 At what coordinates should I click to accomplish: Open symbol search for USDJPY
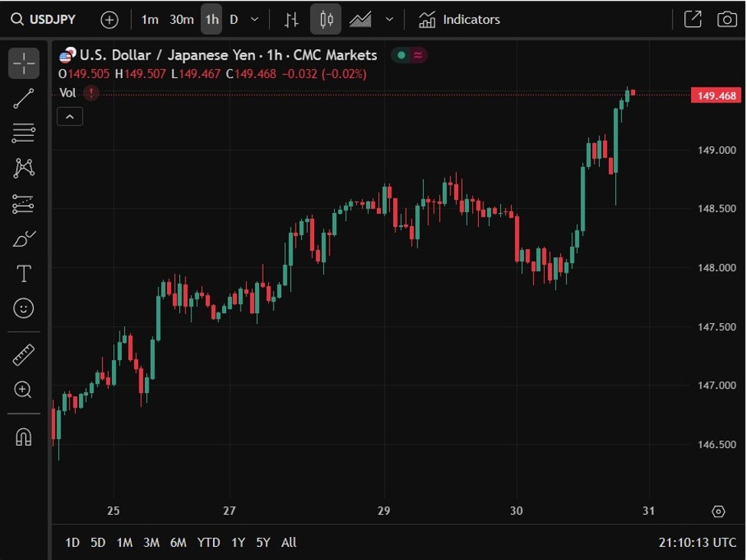click(44, 19)
